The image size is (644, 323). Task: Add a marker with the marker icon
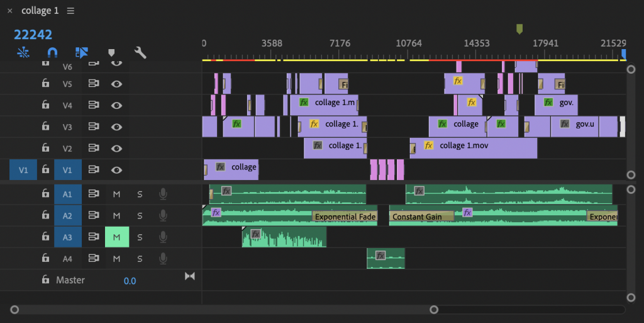111,53
